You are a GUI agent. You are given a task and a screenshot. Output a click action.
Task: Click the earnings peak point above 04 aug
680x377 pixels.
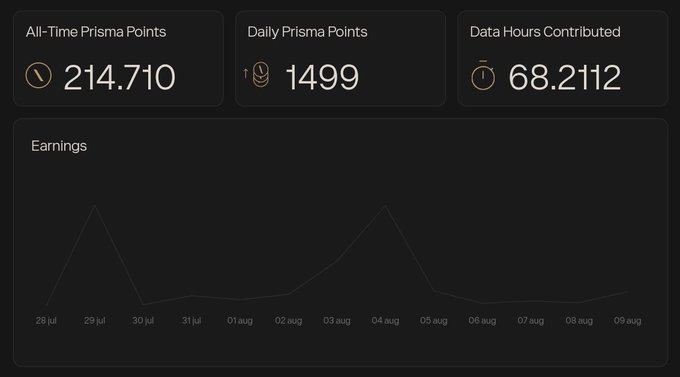coord(385,206)
